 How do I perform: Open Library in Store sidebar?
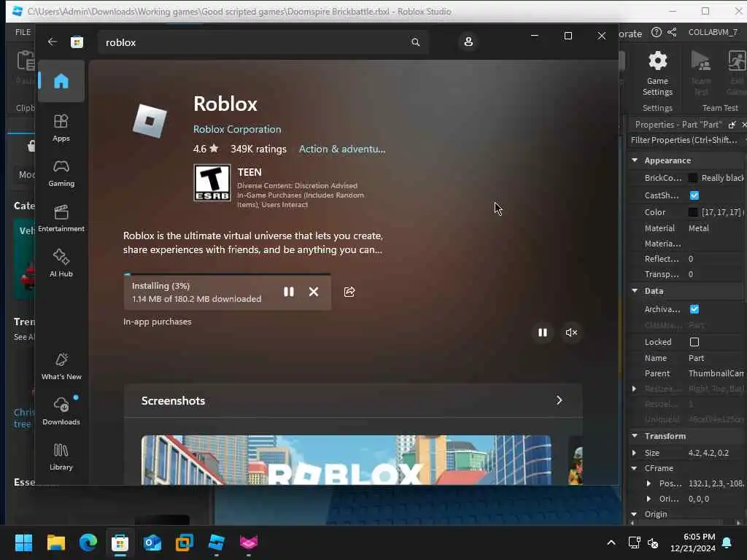point(61,456)
